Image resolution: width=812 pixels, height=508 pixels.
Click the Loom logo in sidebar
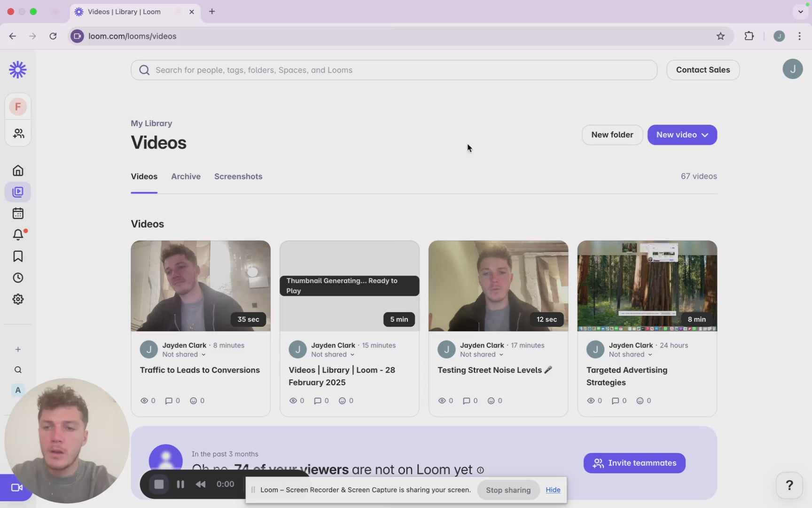pos(18,70)
